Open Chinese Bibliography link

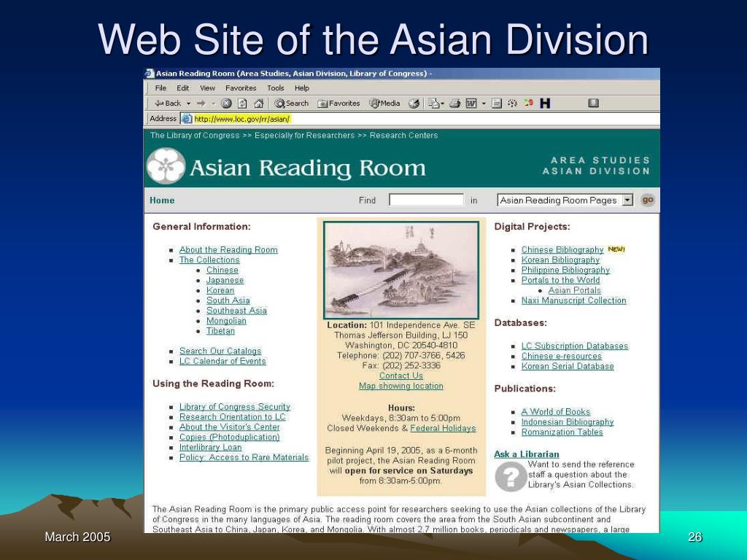coord(562,249)
